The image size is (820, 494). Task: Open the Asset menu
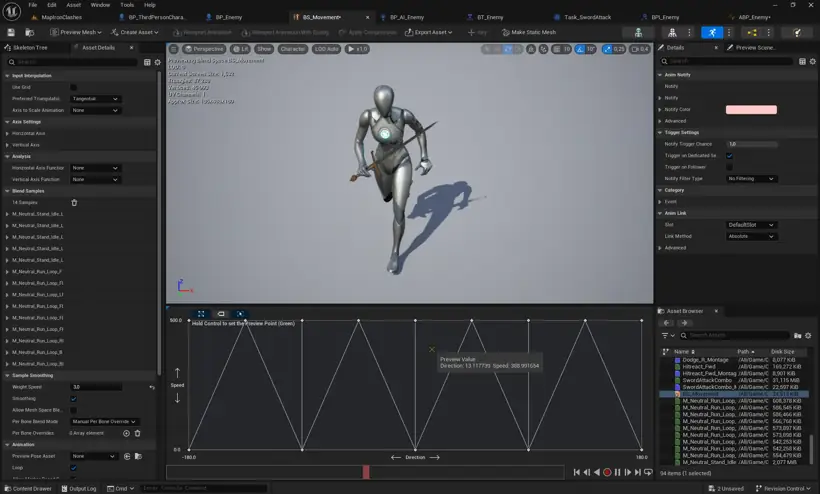73,5
